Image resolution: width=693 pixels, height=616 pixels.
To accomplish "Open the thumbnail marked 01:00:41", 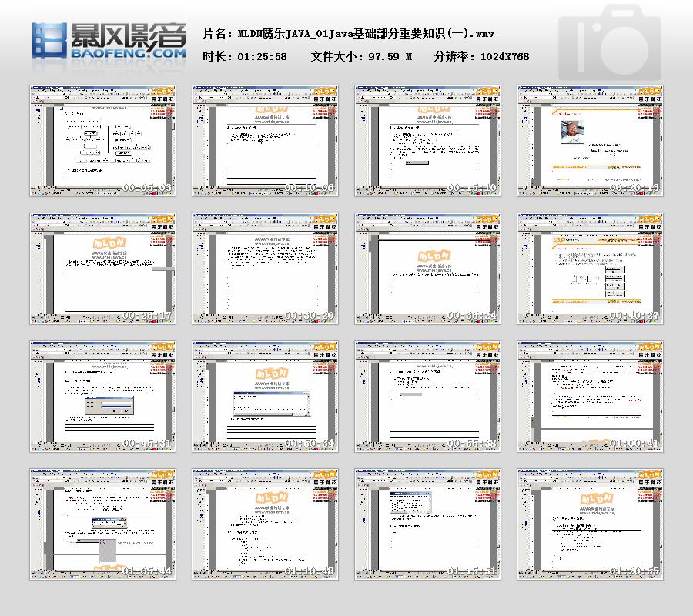I will pos(590,396).
